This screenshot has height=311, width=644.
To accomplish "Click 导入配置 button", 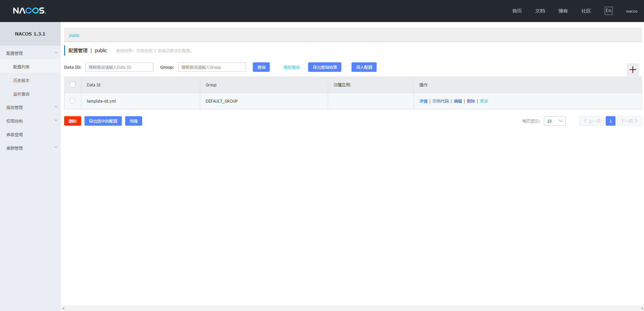I will [x=364, y=67].
